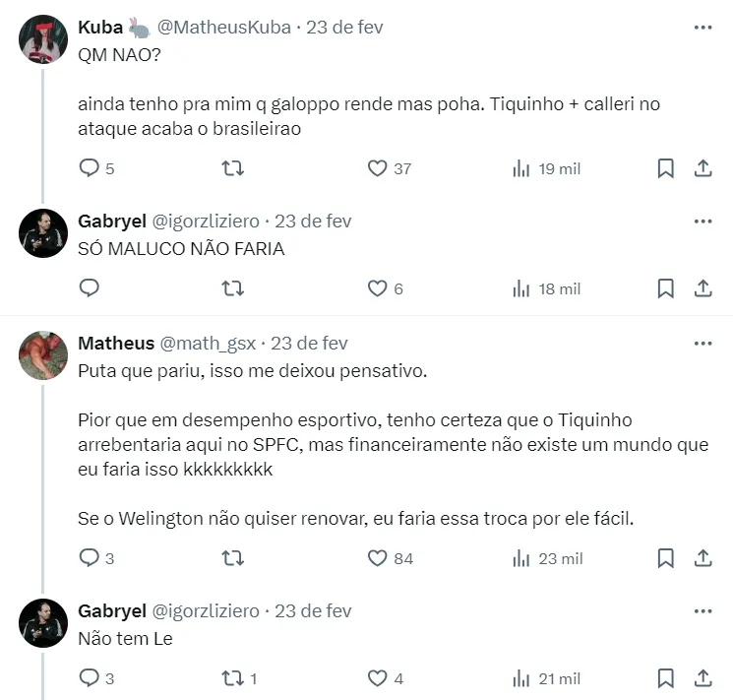Reply to Gabryel's "SÓ MALUCO NÃO FARIA" tweet

(x=90, y=288)
